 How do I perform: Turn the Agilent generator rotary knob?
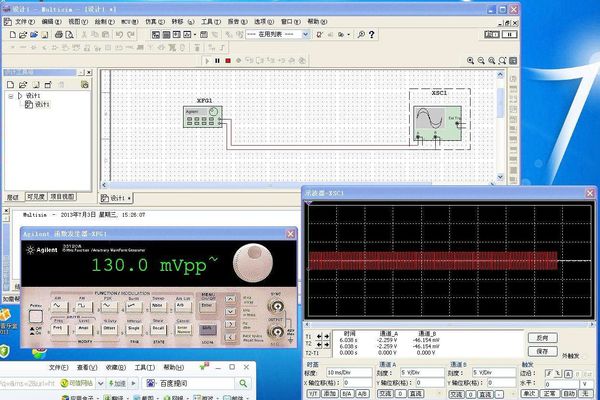(x=251, y=263)
